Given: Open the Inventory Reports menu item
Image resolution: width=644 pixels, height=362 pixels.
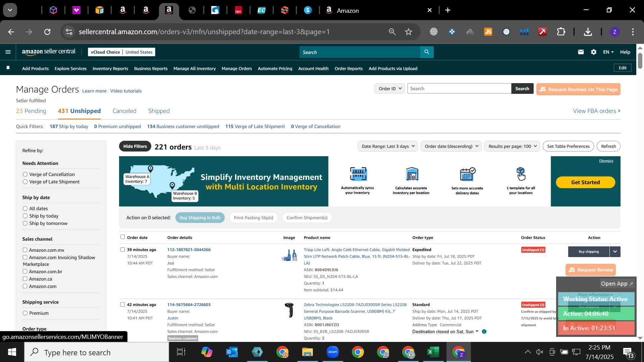Looking at the screenshot, I should click(x=110, y=68).
